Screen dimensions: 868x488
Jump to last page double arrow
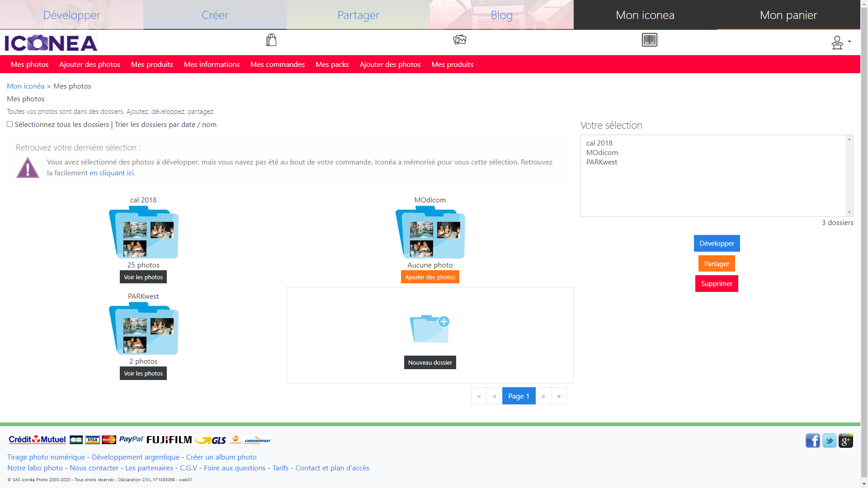coord(559,396)
